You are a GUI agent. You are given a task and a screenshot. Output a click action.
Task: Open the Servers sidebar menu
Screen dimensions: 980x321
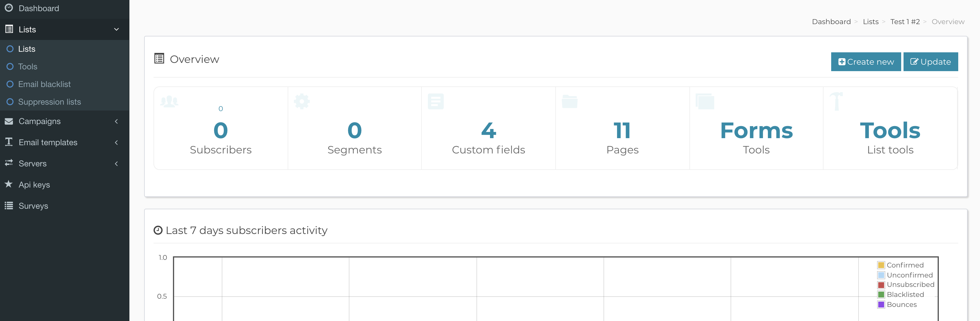point(65,163)
